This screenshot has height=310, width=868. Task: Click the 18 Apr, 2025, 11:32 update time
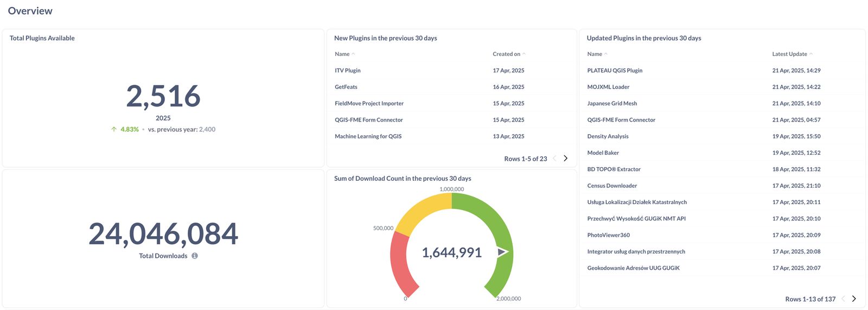click(796, 169)
